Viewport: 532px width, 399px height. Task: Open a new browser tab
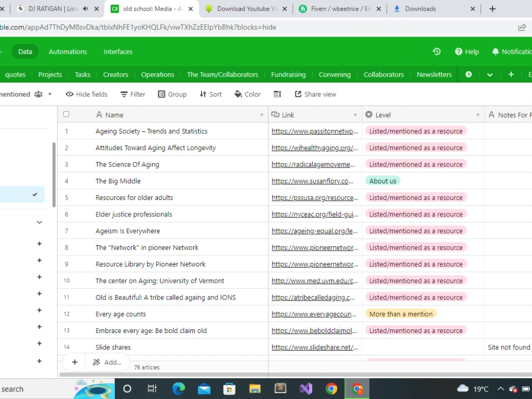(492, 9)
